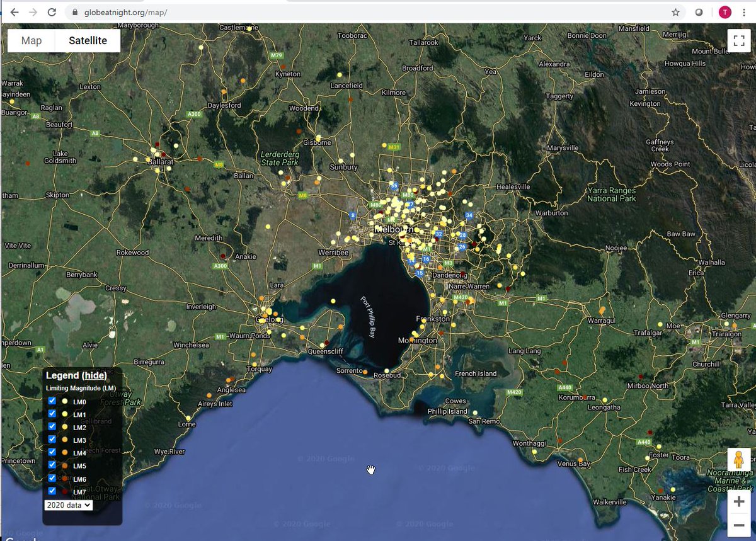Click the LM0 pale yellow swatch
The width and height of the screenshot is (756, 541).
[x=65, y=401]
